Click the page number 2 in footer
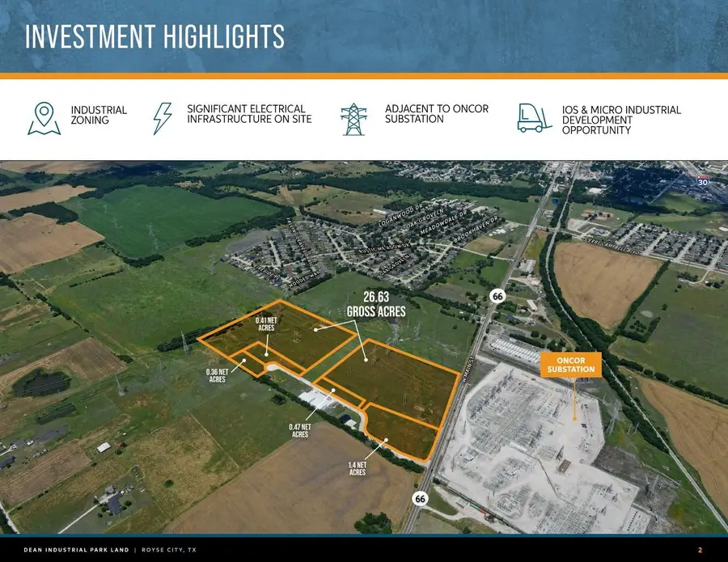728x562 pixels. pos(699,550)
